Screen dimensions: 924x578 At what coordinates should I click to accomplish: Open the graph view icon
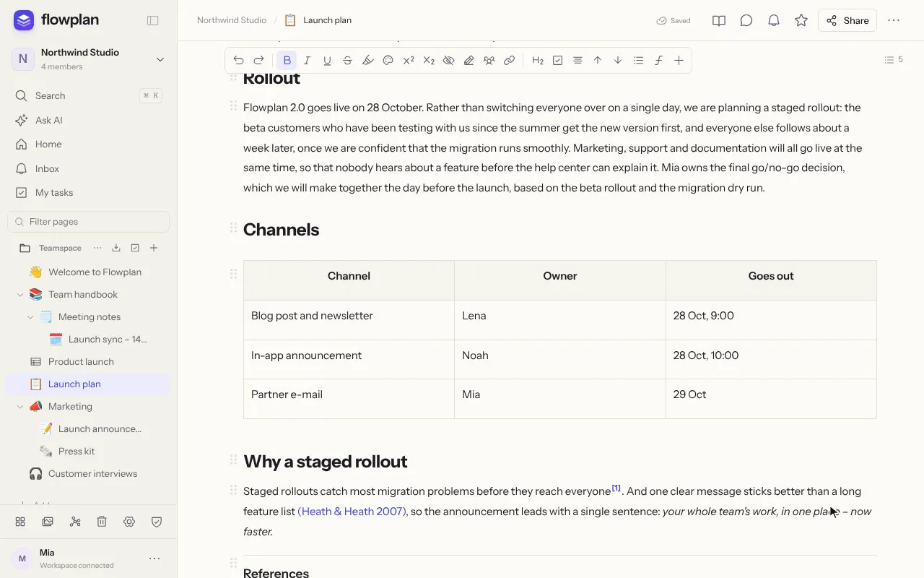75,522
